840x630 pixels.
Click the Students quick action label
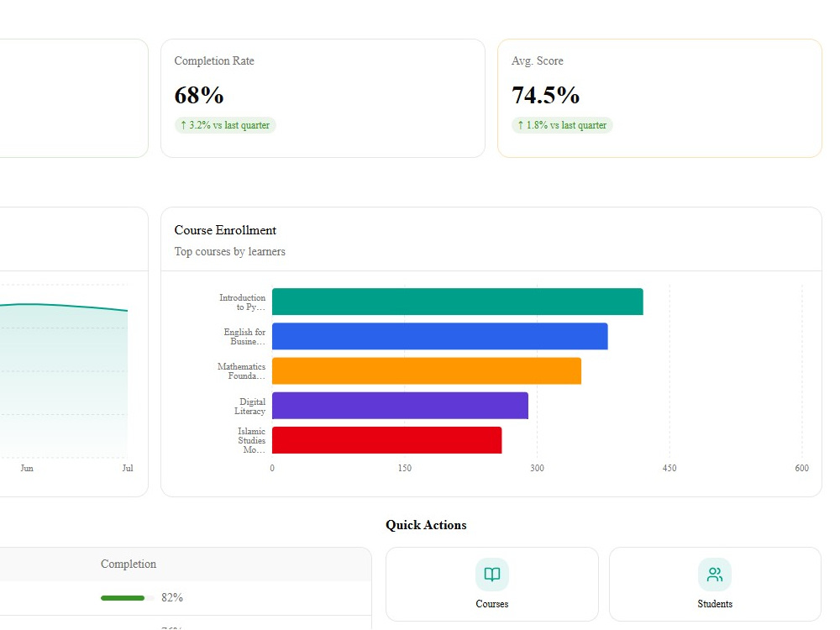(x=715, y=604)
